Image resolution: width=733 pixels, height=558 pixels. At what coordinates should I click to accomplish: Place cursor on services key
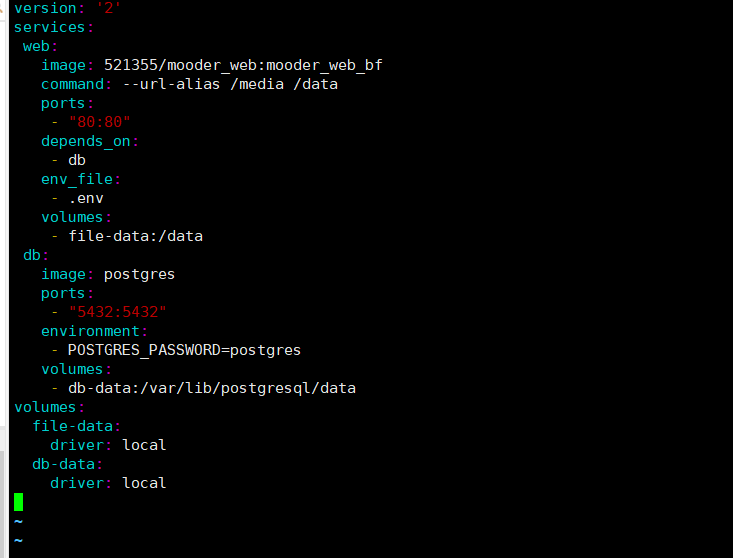pos(49,27)
